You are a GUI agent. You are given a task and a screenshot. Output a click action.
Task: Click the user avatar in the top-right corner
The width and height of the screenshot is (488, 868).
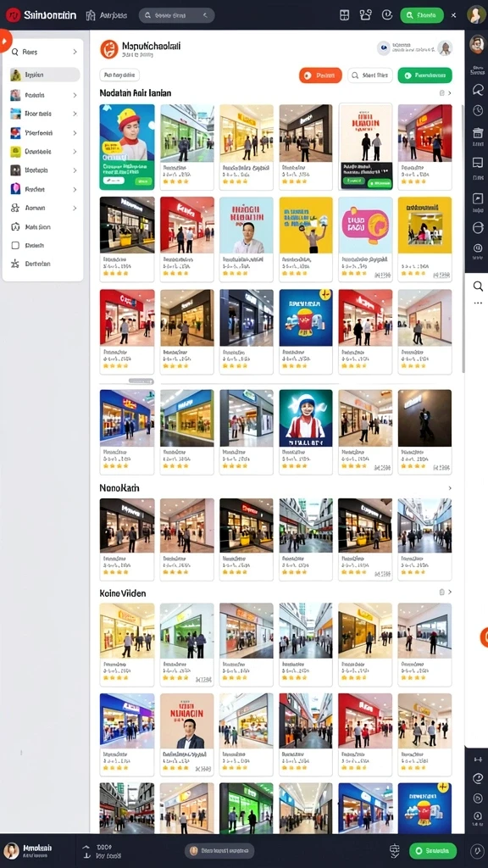pos(476,15)
